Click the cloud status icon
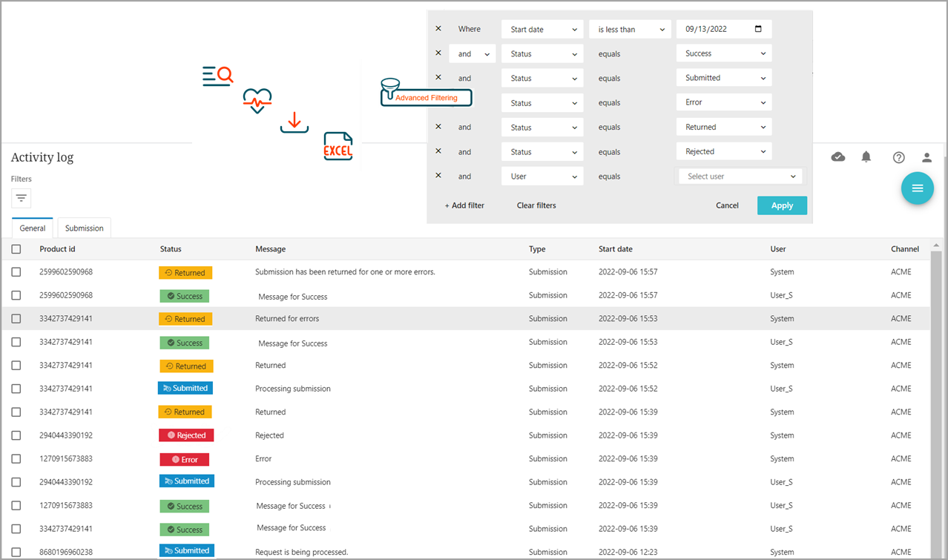948x560 pixels. pos(838,157)
